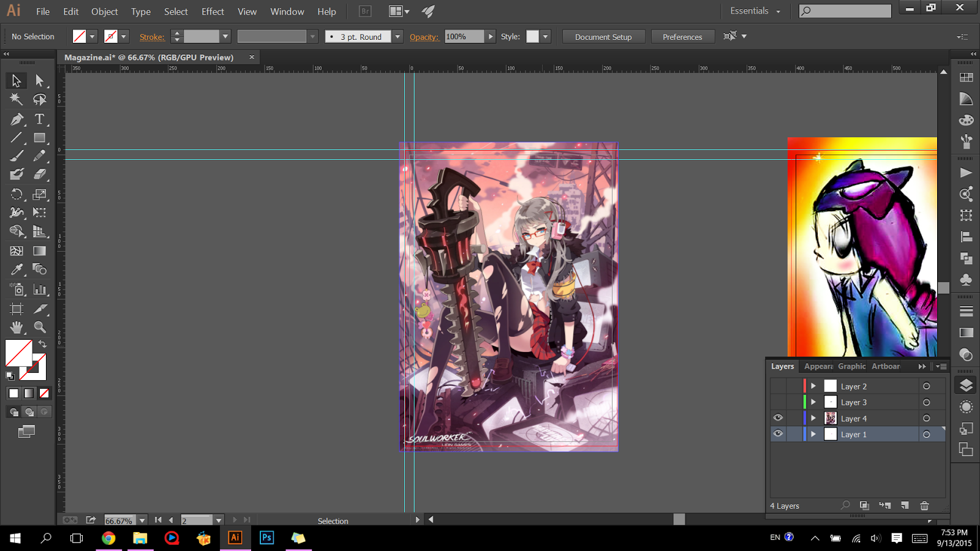Click Layer 1 target circle
The height and width of the screenshot is (551, 980).
[x=926, y=434]
